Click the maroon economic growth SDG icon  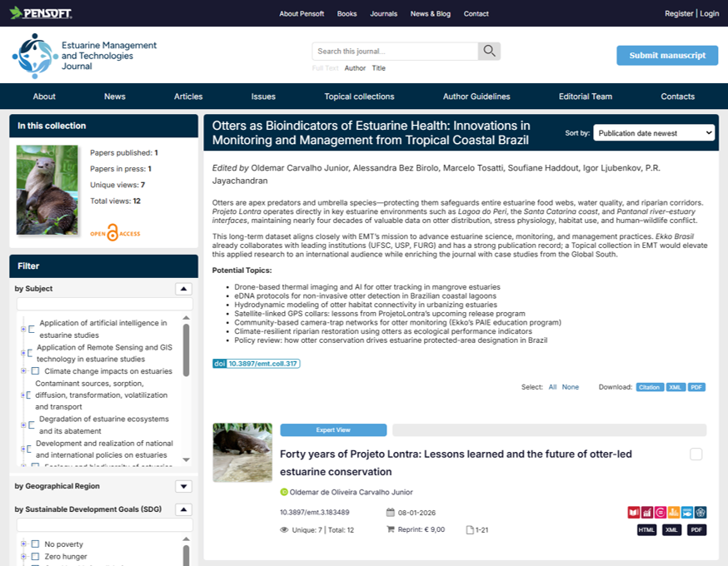646,512
